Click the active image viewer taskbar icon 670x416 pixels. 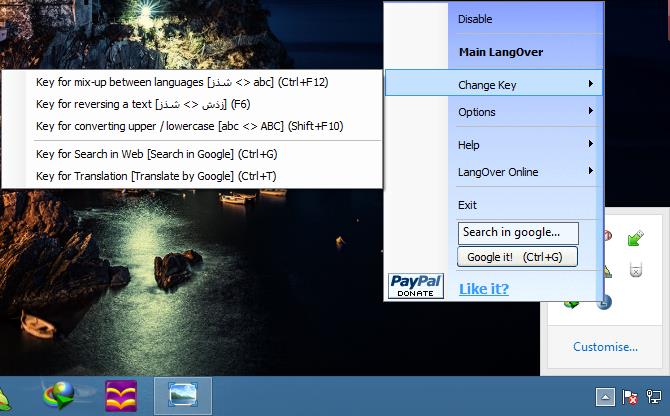183,396
